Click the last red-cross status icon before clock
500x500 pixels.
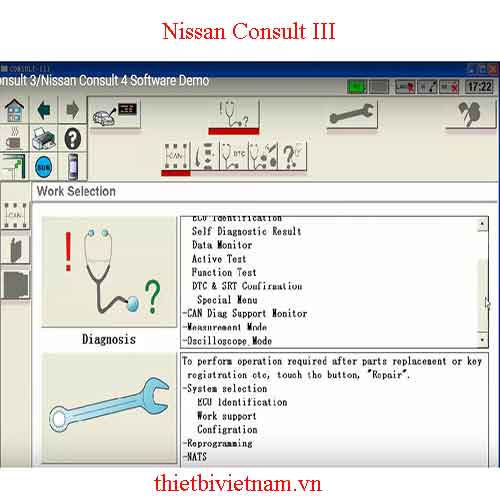449,87
